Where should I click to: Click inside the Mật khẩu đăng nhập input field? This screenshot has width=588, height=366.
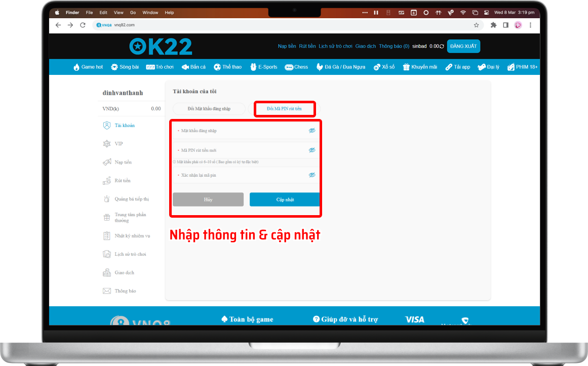point(238,130)
